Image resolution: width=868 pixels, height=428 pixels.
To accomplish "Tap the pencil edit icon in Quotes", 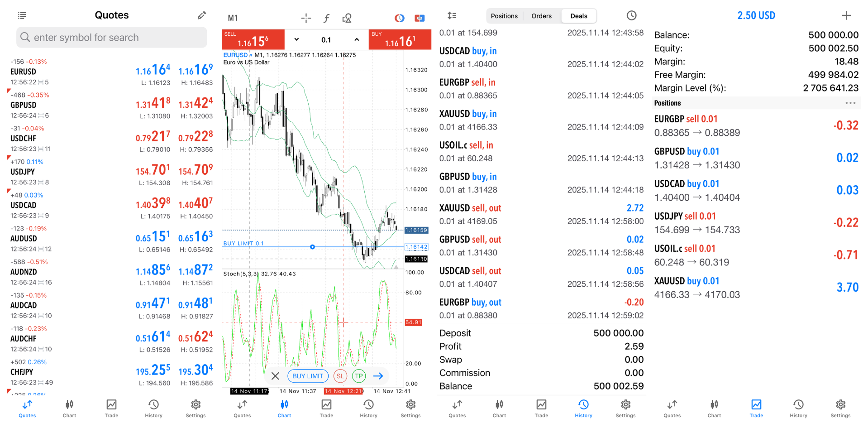I will click(202, 15).
